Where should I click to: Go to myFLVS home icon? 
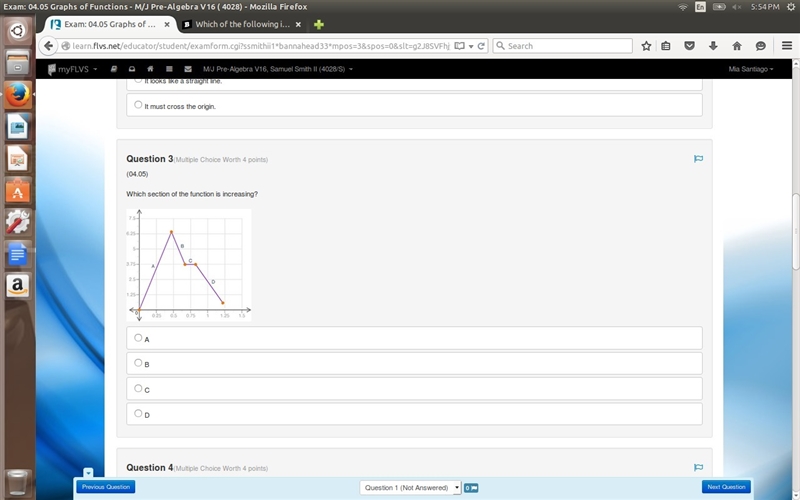point(150,69)
